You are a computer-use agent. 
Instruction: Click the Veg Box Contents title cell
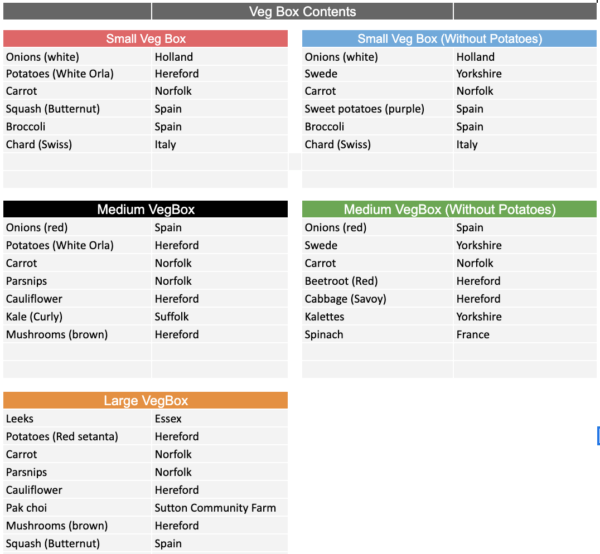tap(302, 12)
